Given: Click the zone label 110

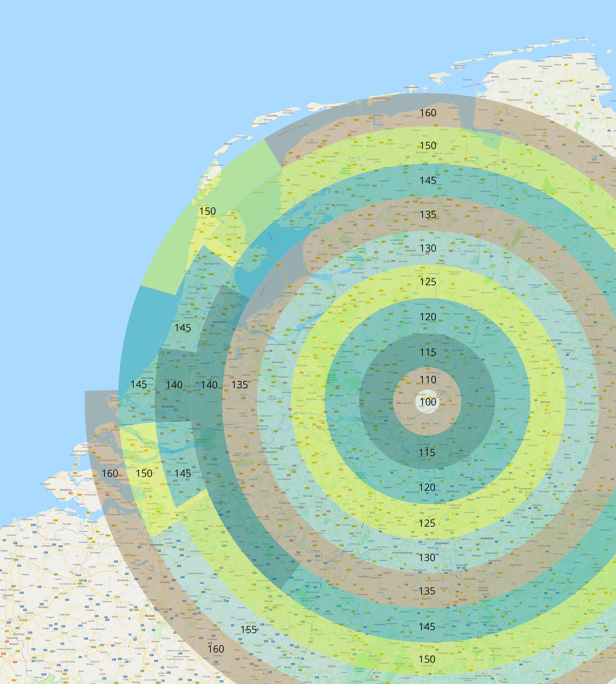Looking at the screenshot, I should (x=428, y=380).
